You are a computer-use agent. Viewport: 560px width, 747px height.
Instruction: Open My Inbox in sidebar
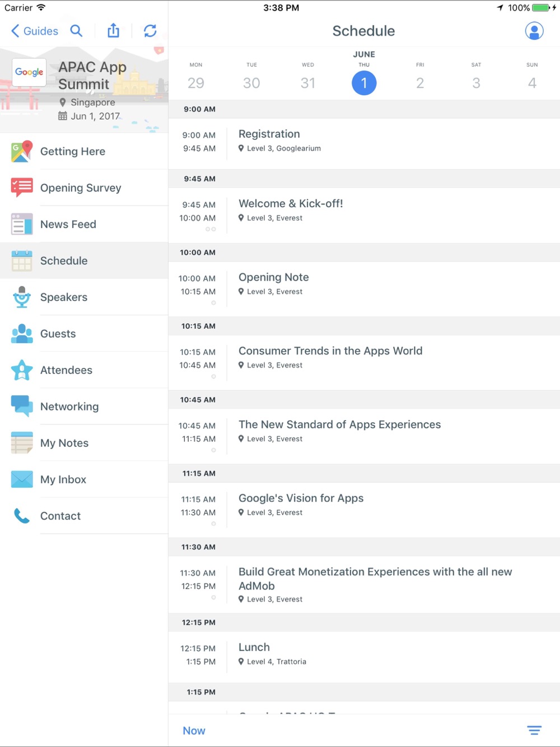click(84, 479)
